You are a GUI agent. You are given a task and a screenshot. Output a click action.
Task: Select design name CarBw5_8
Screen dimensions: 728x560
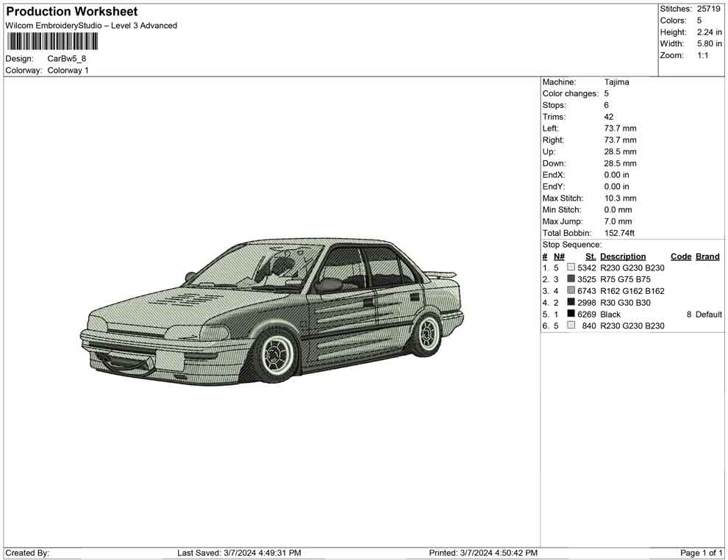click(66, 59)
